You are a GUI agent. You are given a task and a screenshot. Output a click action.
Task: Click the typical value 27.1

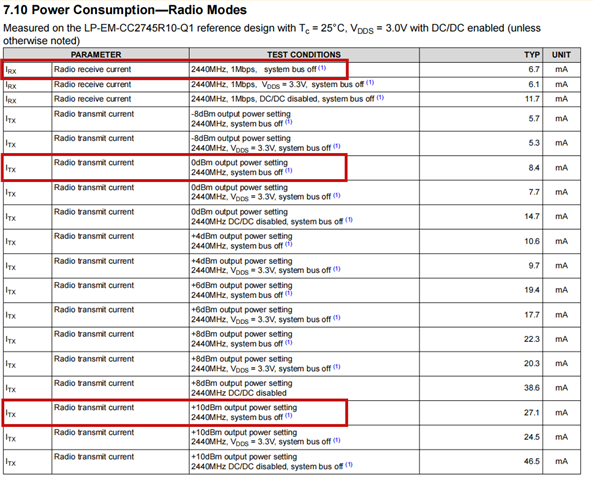click(x=532, y=413)
